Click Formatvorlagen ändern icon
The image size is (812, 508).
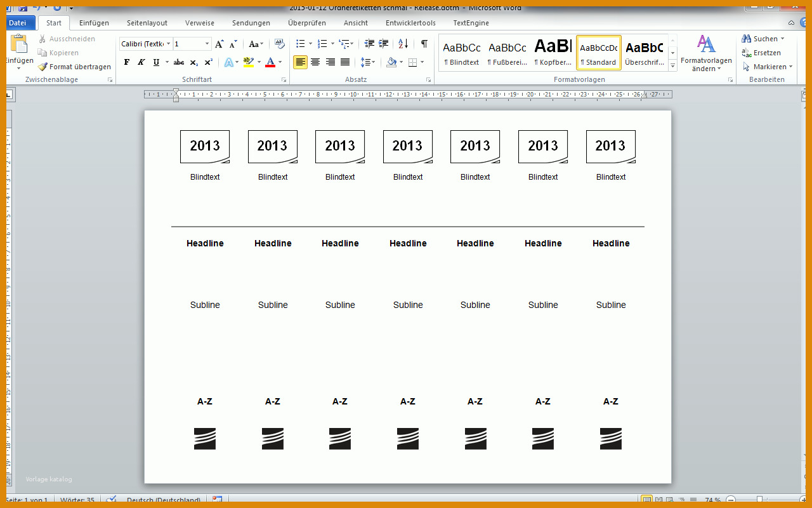(x=706, y=44)
